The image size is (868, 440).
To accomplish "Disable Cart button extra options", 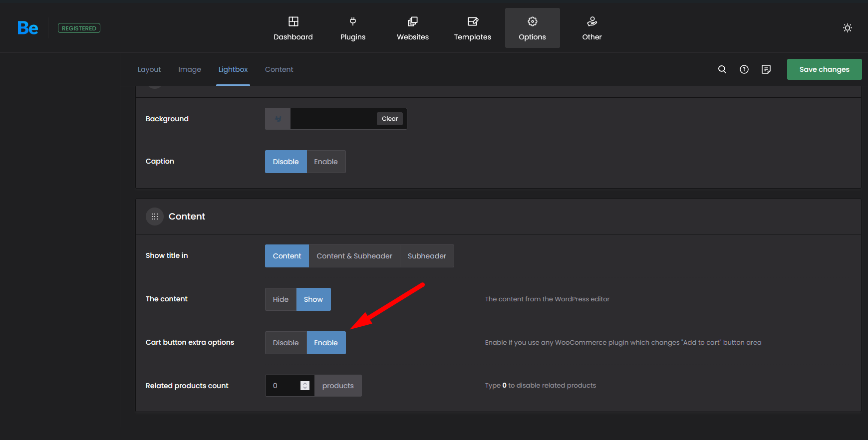I will tap(286, 343).
